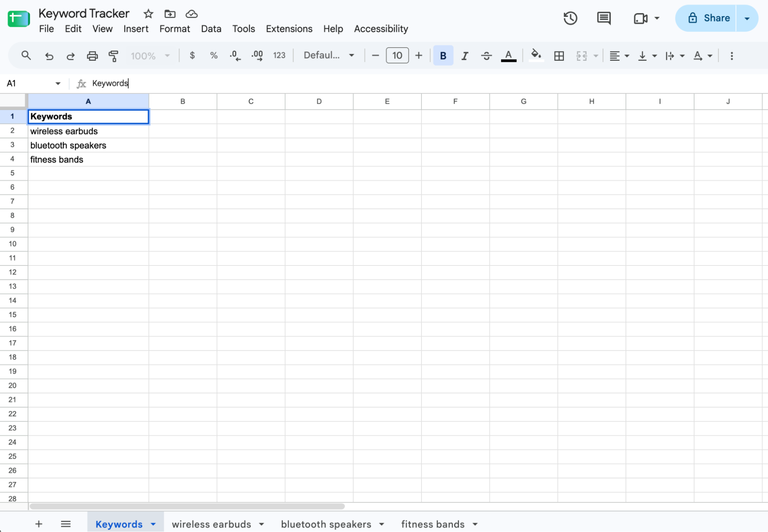Image resolution: width=768 pixels, height=532 pixels.
Task: Open the Share options arrow
Action: [x=747, y=18]
